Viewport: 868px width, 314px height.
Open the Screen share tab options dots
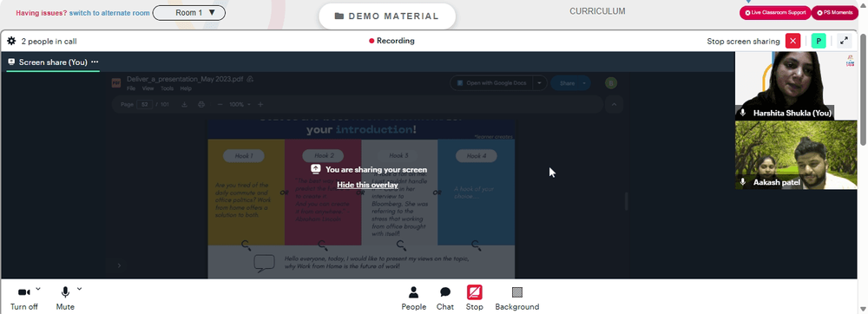[95, 62]
